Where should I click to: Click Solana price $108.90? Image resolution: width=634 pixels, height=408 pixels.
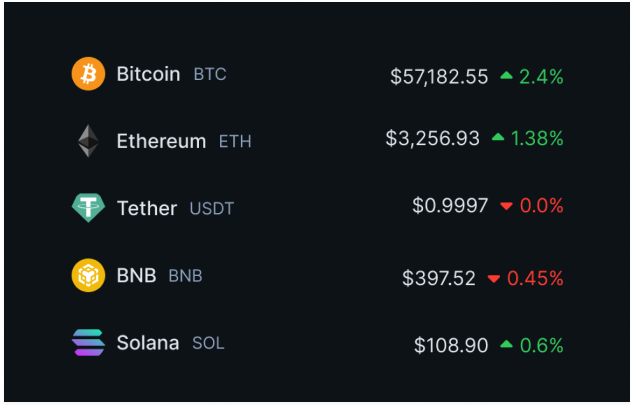coord(451,345)
